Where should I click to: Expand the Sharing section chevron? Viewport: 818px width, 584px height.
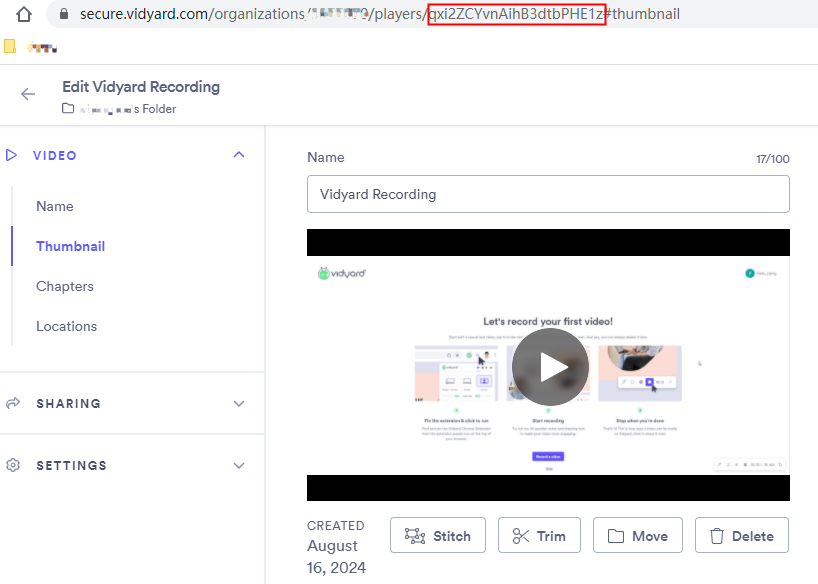(x=238, y=403)
